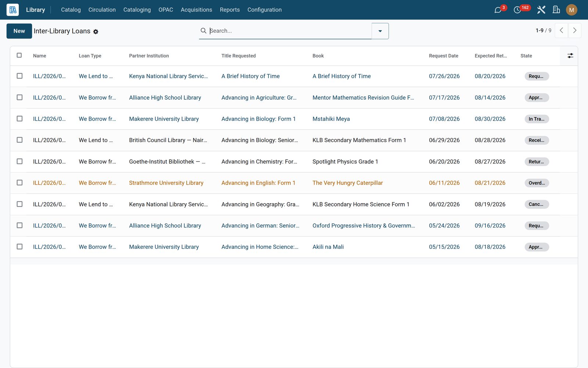This screenshot has height=368, width=588.
Task: Sort by Title Requested column header
Action: pyautogui.click(x=239, y=56)
